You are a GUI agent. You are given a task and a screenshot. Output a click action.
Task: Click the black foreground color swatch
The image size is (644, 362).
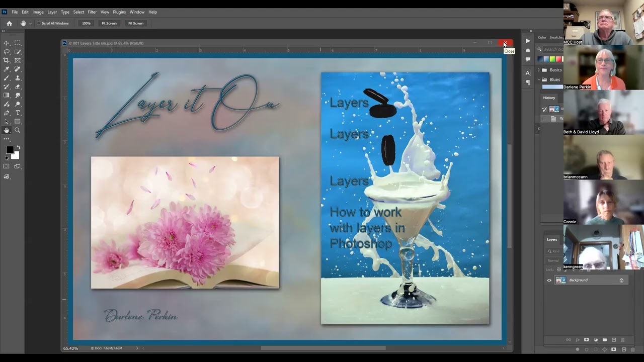10,150
